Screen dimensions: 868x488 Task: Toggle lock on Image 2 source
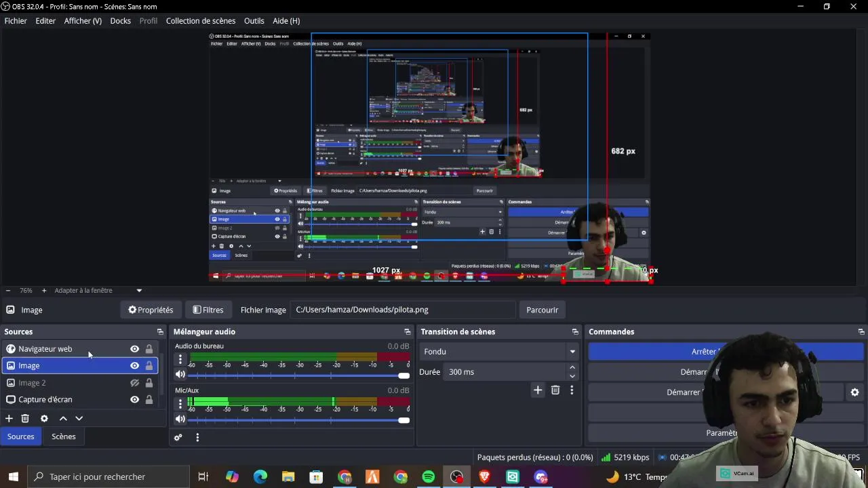point(149,383)
